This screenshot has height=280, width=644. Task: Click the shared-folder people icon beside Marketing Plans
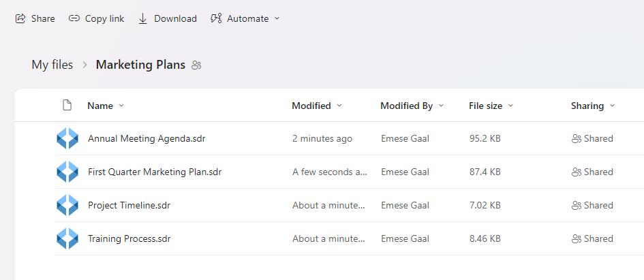197,65
